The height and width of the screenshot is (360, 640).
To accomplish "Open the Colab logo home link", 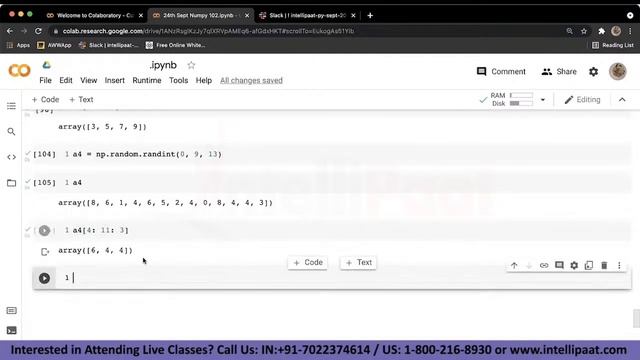I will [x=19, y=71].
